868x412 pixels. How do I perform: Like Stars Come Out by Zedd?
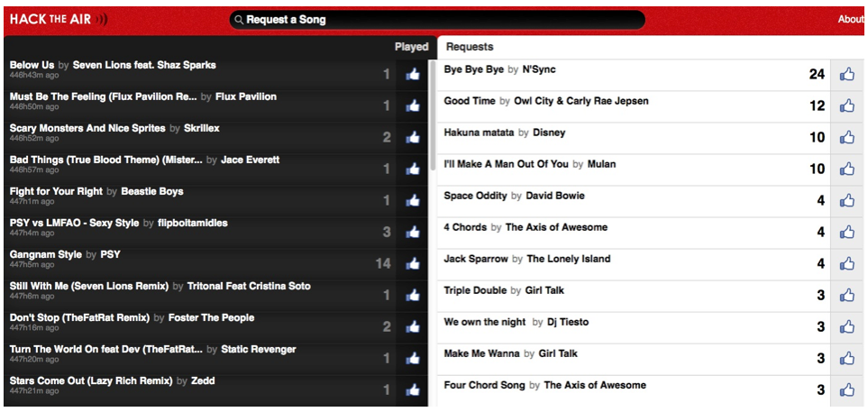point(413,390)
